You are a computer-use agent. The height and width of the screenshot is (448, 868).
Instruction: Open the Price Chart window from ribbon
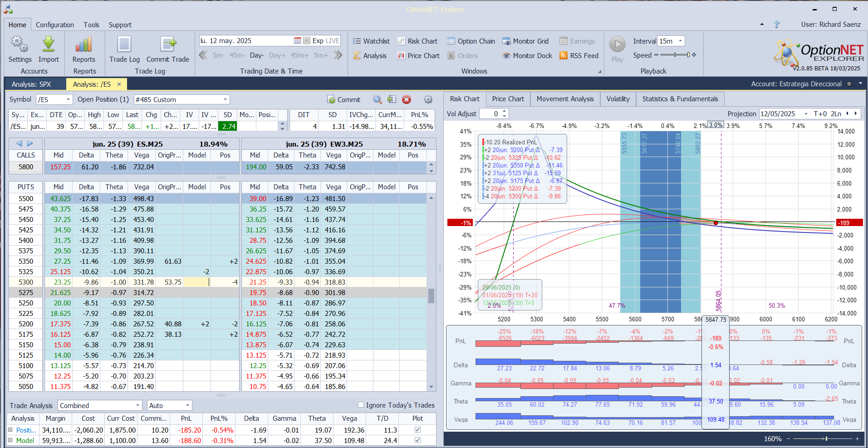(418, 56)
